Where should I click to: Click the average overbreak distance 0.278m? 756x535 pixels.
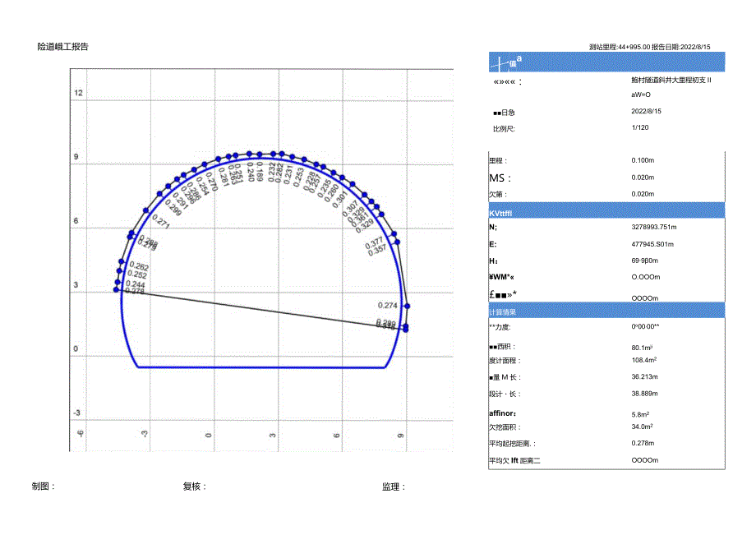[643, 444]
